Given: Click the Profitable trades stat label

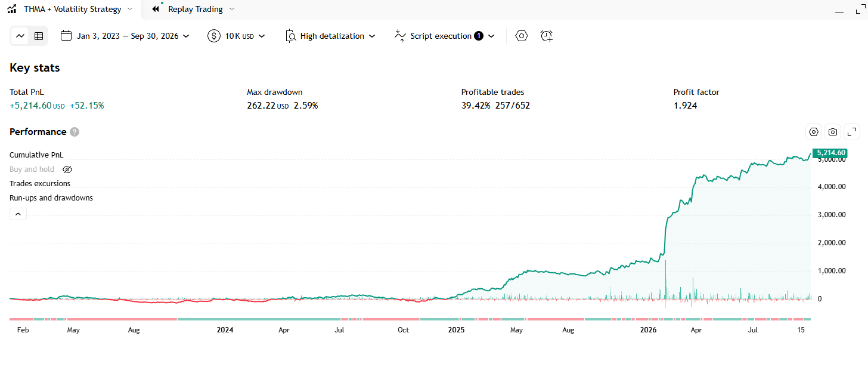Looking at the screenshot, I should [x=493, y=92].
